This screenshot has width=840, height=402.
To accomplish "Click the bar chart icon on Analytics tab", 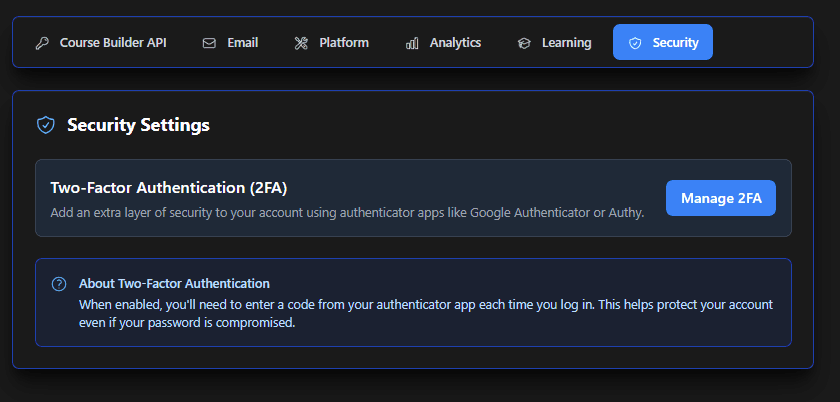I will (412, 43).
